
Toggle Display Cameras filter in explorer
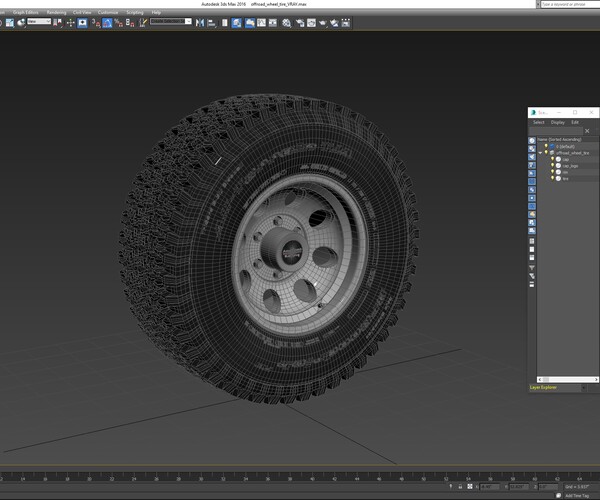tap(532, 165)
